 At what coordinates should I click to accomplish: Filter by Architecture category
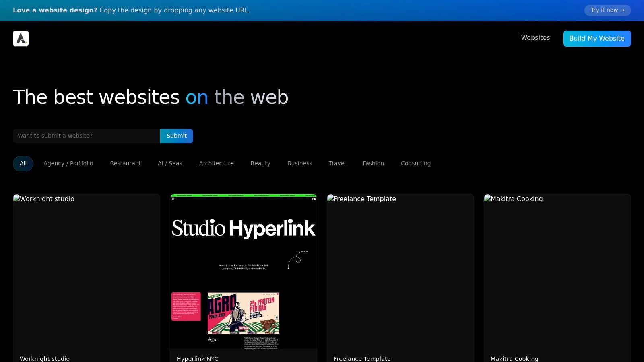click(x=216, y=163)
